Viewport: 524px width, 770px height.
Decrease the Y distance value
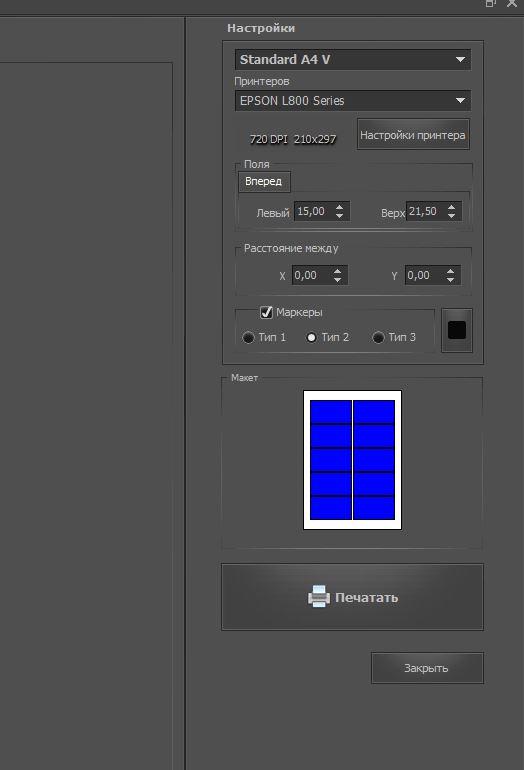(x=450, y=280)
